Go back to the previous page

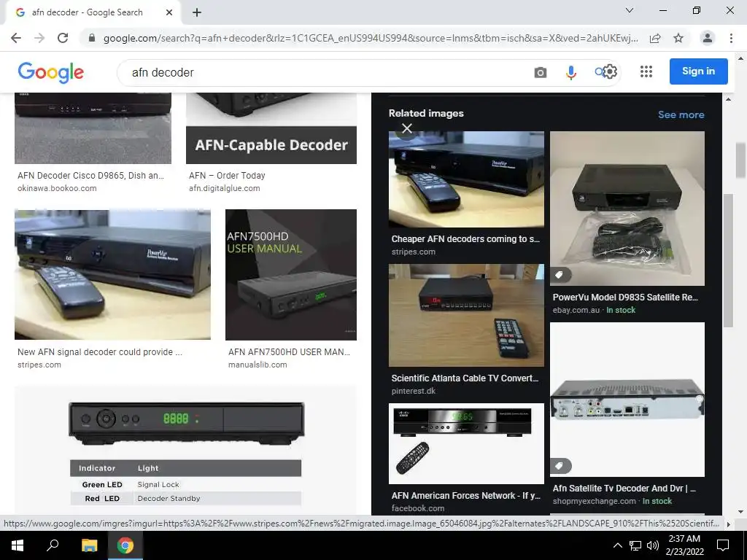coord(16,38)
